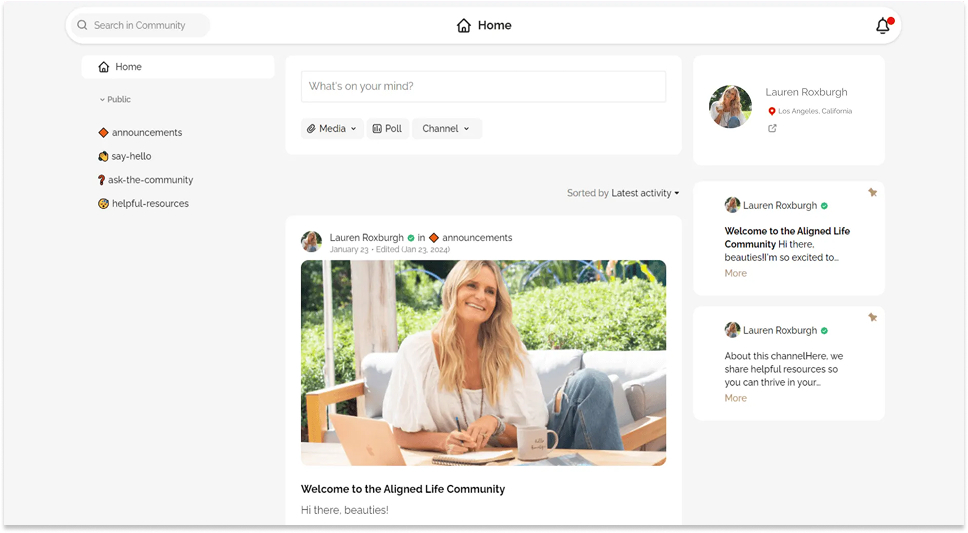Viewport: 968px width, 533px height.
Task: Click the announcements link in the post header
Action: tap(477, 238)
